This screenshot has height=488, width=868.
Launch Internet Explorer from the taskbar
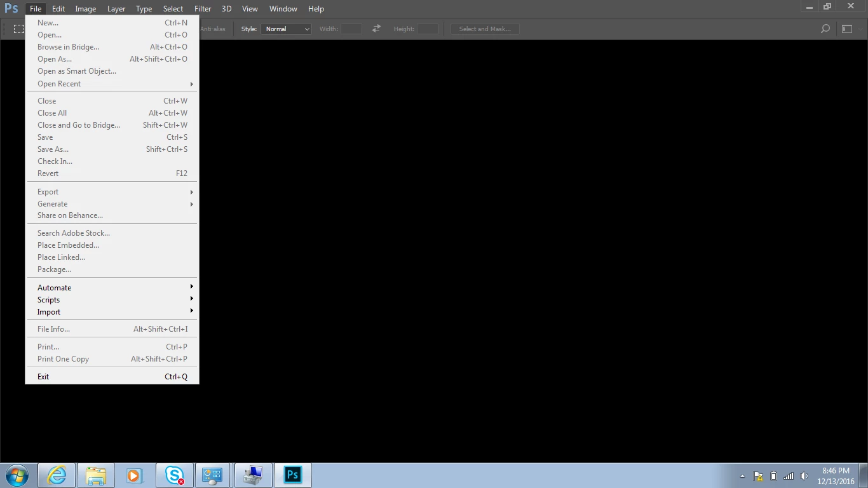point(57,475)
